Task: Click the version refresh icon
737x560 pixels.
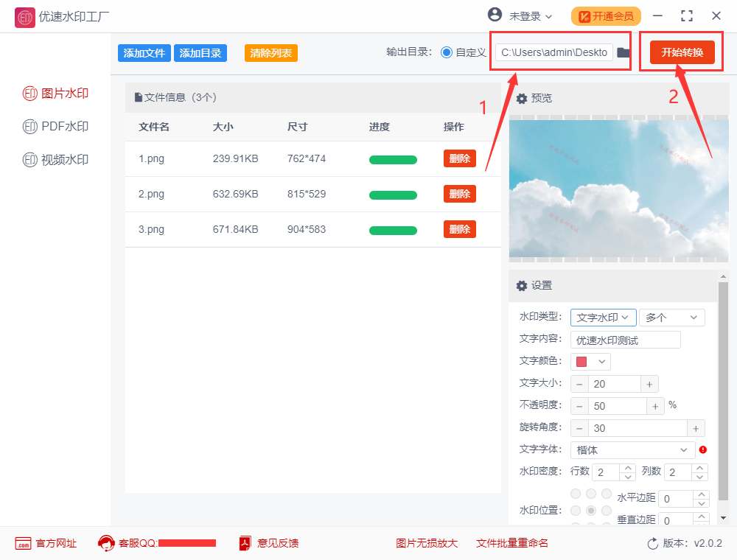Action: coord(653,544)
